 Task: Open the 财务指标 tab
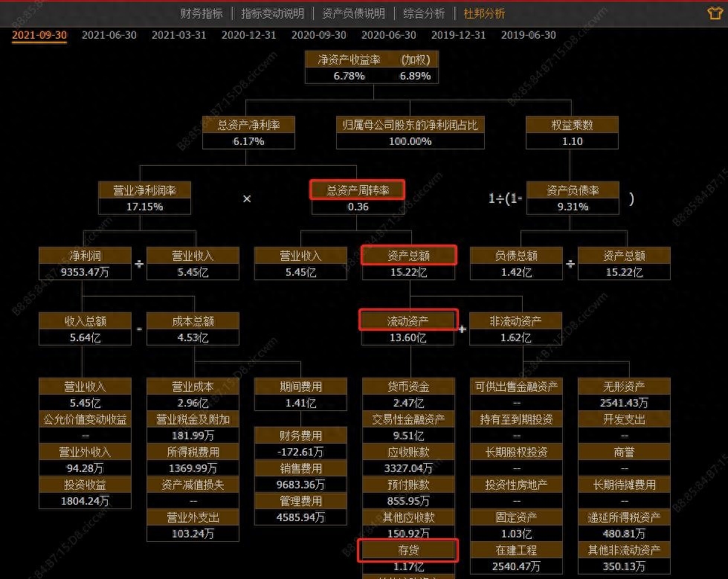click(202, 13)
